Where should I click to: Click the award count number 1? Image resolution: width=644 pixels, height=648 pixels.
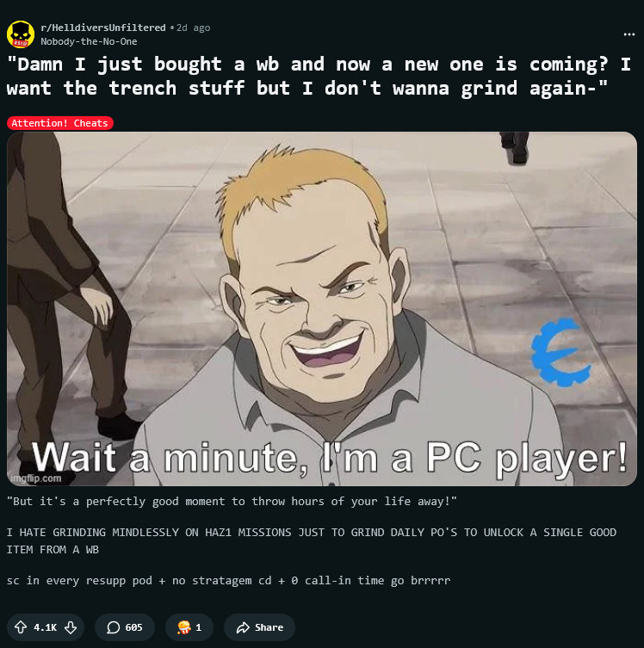pyautogui.click(x=198, y=627)
